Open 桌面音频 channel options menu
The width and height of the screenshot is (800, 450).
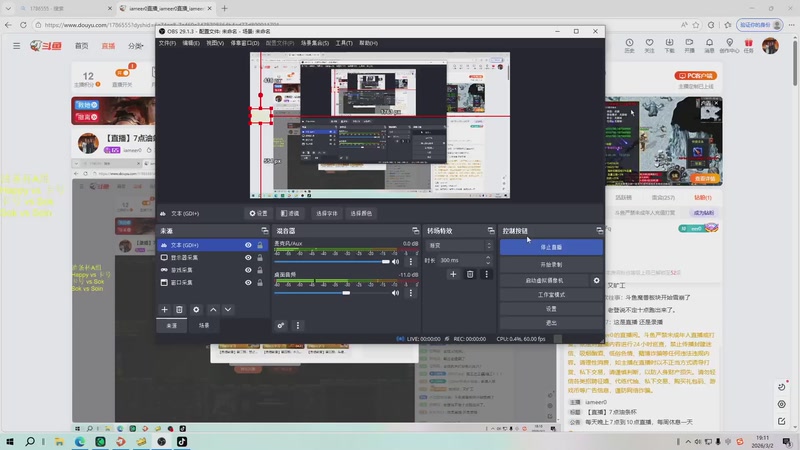[x=411, y=293]
